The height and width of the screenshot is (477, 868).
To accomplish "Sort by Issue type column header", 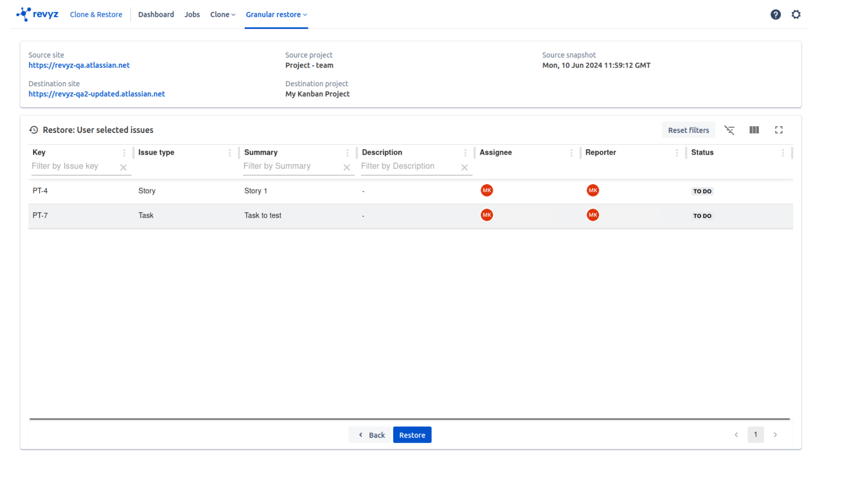I will tap(156, 152).
